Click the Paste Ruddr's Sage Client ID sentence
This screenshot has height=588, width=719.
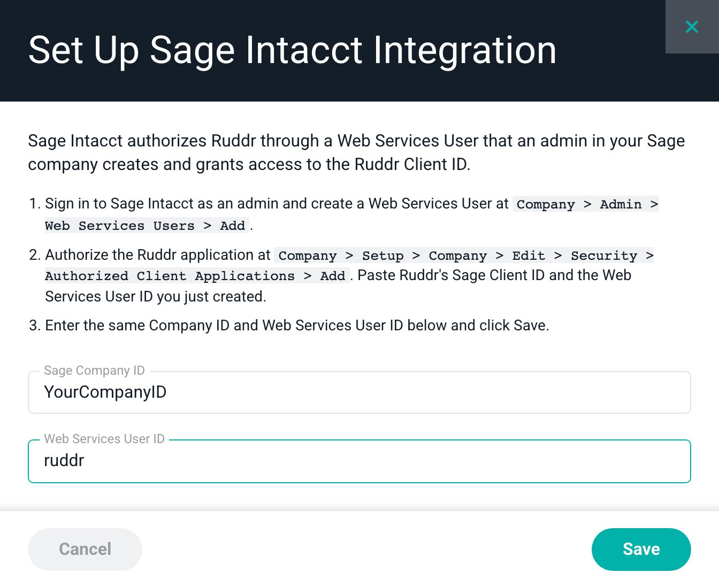coord(494,275)
